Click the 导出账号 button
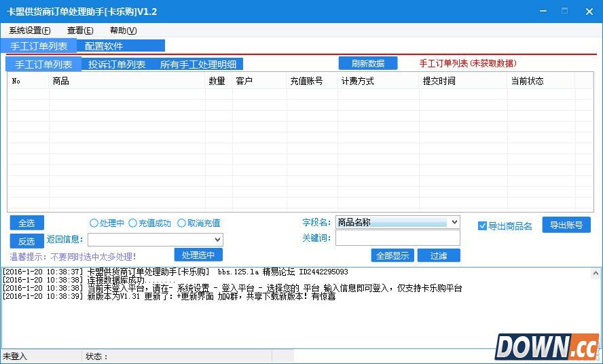The height and width of the screenshot is (364, 603). (566, 225)
